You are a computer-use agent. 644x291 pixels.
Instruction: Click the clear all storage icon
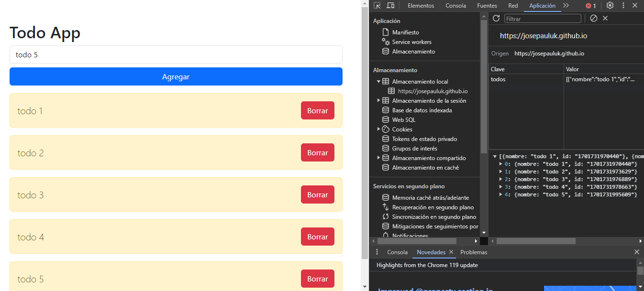(x=593, y=18)
